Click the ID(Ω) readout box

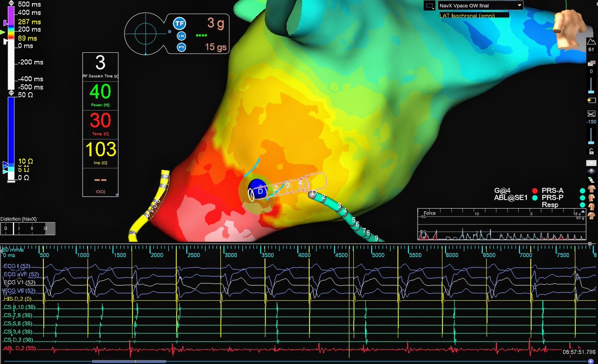point(101,181)
